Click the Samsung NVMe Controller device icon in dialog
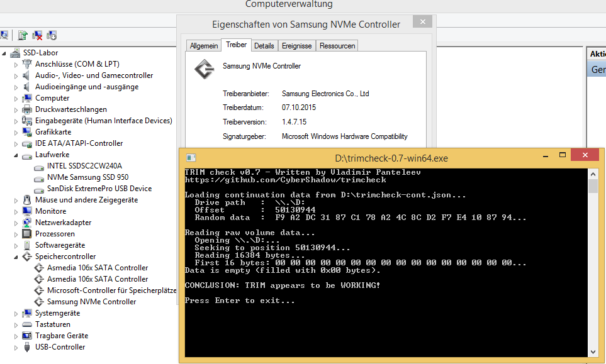 click(204, 69)
